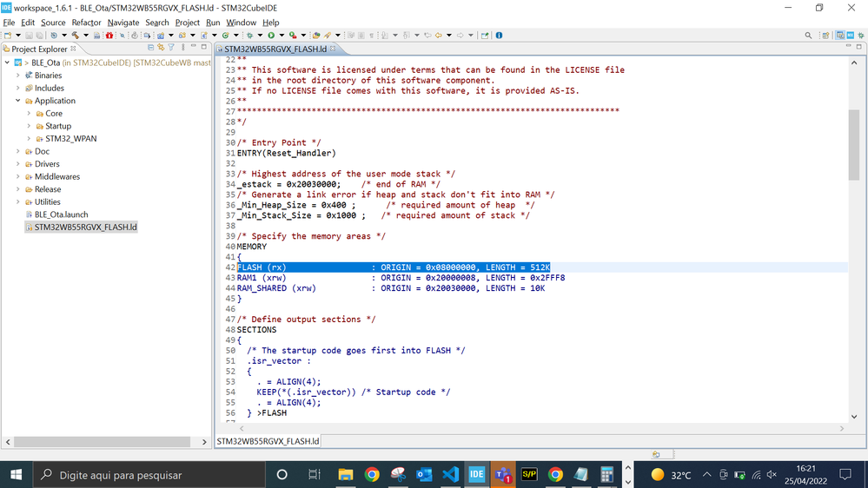
Task: Minimize the Project Explorer panel
Action: 194,47
